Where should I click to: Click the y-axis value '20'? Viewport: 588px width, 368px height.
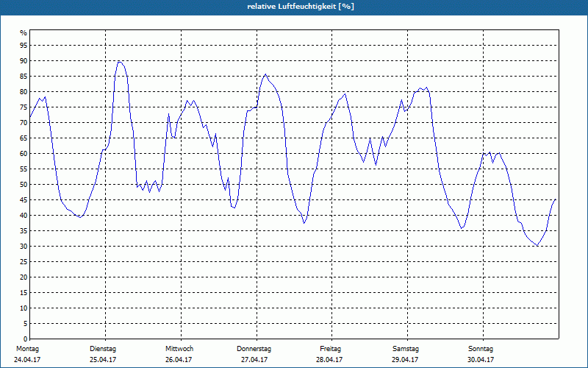pos(24,277)
